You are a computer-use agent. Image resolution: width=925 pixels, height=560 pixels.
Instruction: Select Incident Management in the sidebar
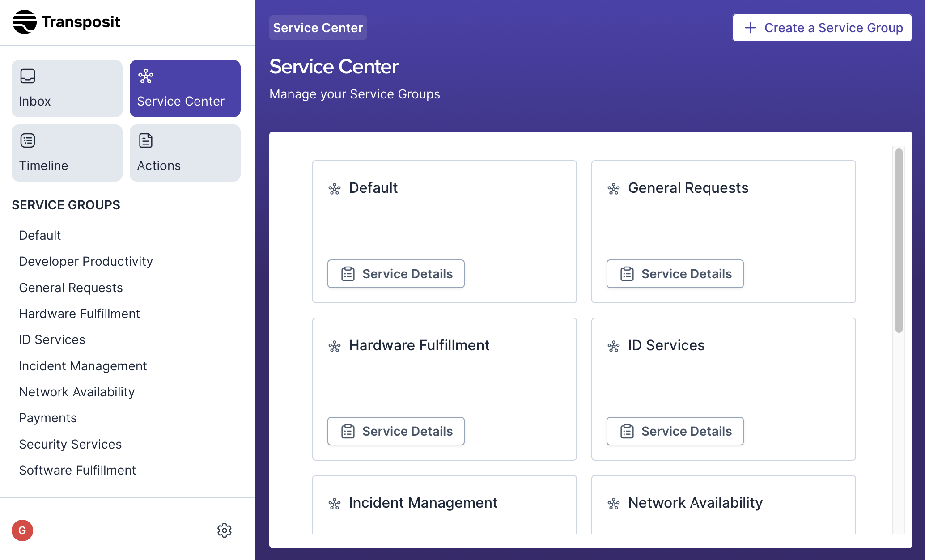coord(83,366)
